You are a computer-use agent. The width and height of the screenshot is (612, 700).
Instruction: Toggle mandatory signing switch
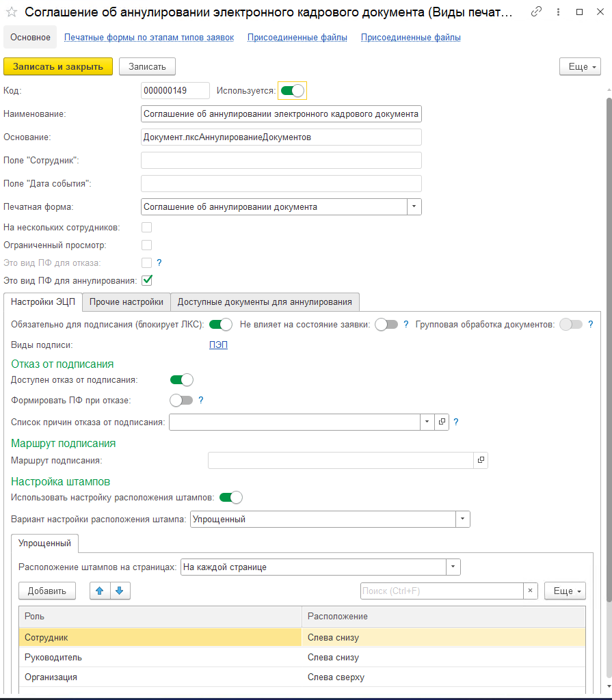[x=221, y=325]
